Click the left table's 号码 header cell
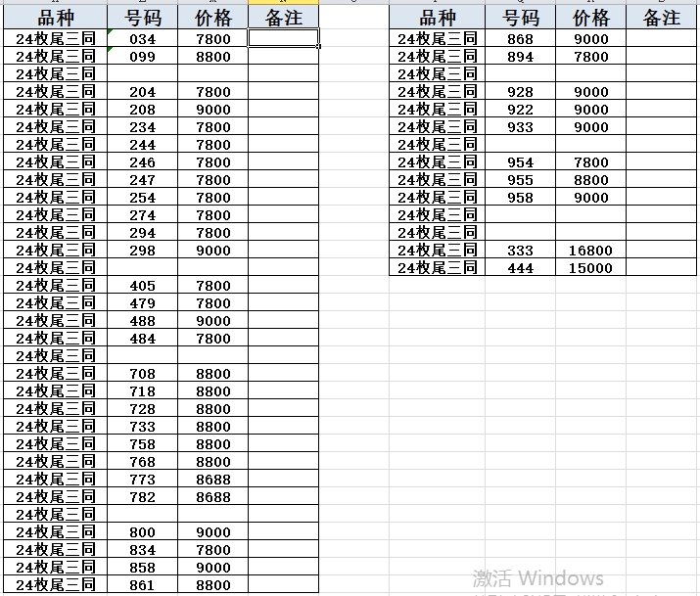700x596 pixels. (142, 18)
